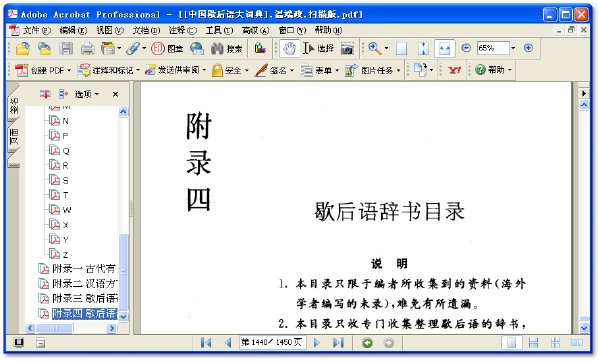Open a file with the folder icon

(x=23, y=49)
